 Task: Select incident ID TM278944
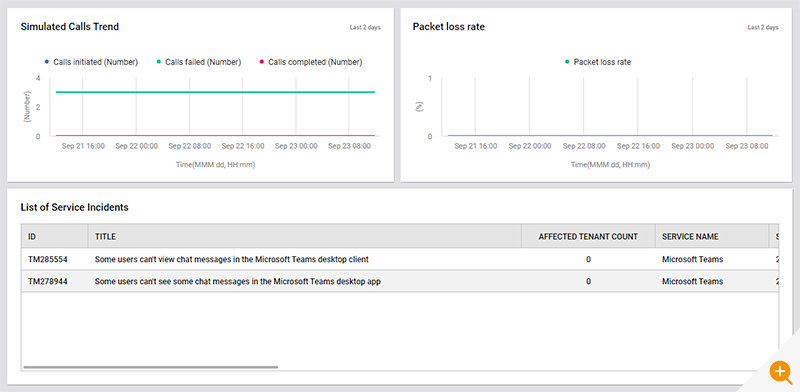coord(47,281)
